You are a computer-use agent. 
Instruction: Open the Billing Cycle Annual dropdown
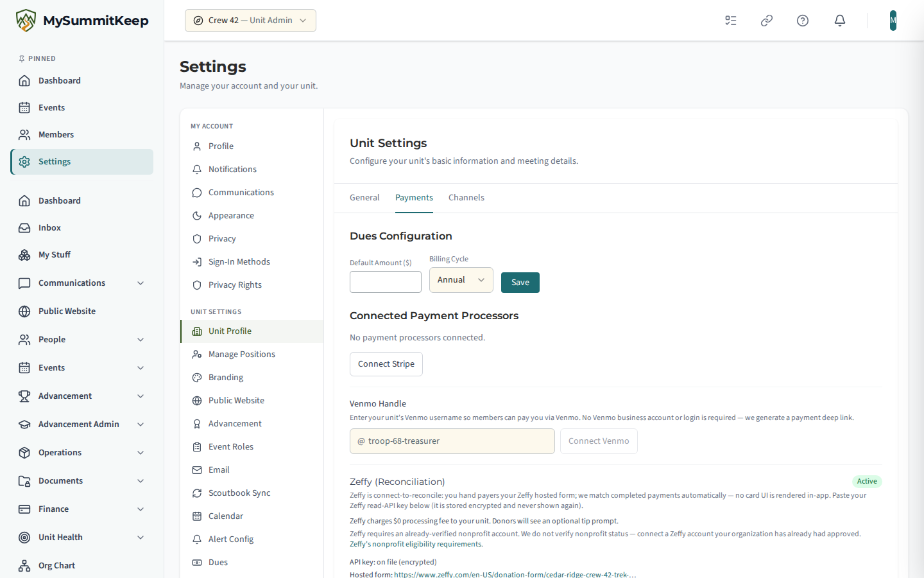[x=461, y=280]
